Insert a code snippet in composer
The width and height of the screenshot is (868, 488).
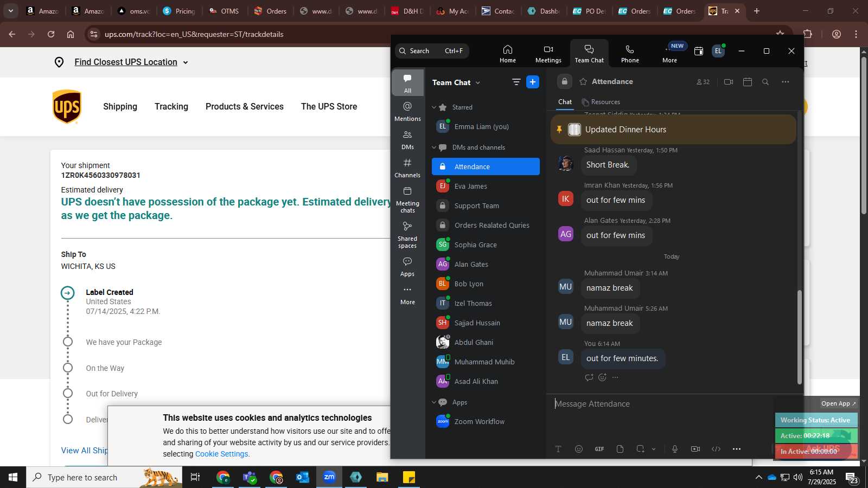[716, 449]
